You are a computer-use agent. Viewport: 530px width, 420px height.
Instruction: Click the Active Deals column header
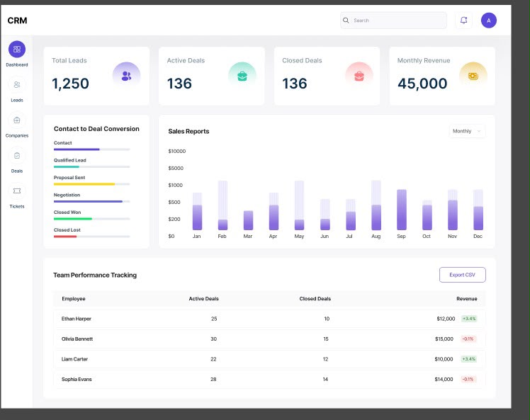[x=204, y=299]
